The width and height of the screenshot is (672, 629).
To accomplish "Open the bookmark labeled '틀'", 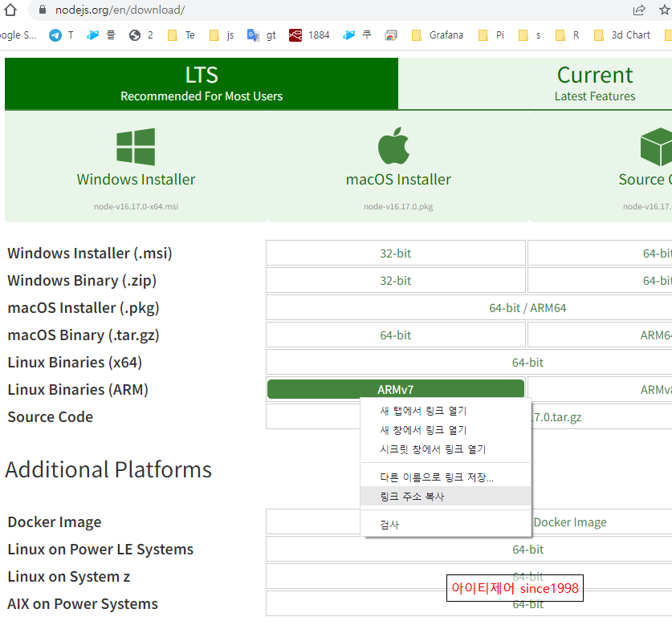I will click(101, 35).
